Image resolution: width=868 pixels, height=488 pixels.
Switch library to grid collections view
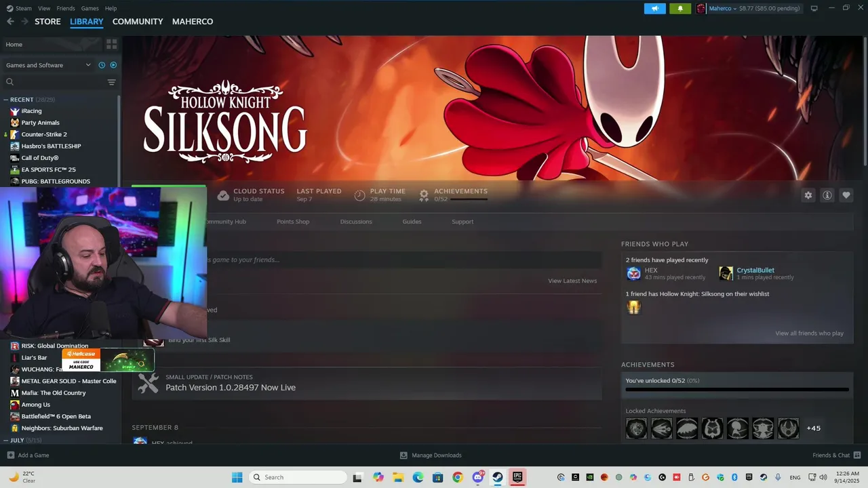point(112,44)
